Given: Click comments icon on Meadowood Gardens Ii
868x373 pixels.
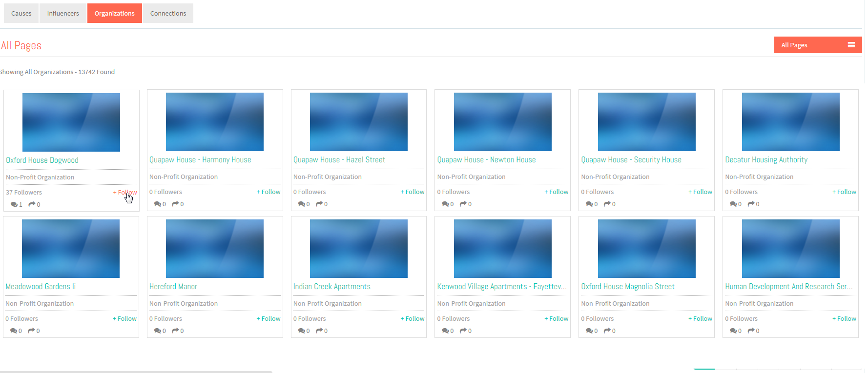Looking at the screenshot, I should click(14, 331).
